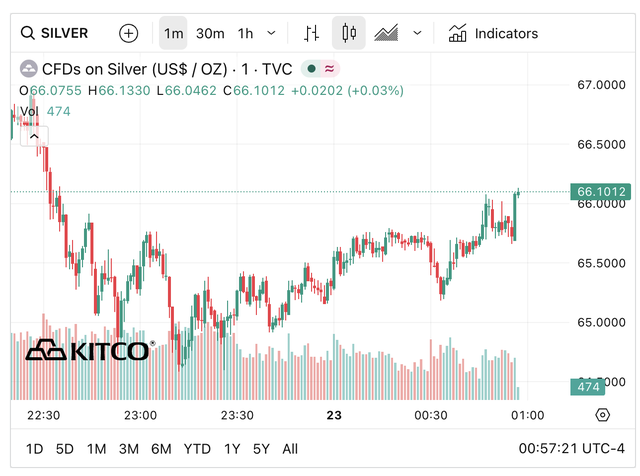Viewport: 640px width, 476px height.
Task: Click the Kitco logo
Action: pyautogui.click(x=89, y=350)
